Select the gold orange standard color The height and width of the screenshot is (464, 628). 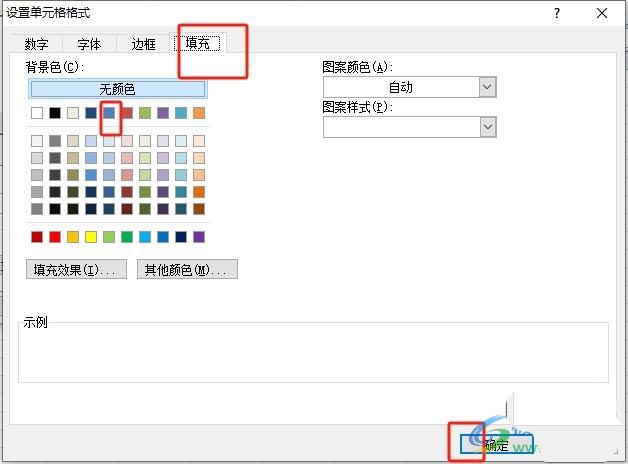click(x=73, y=237)
